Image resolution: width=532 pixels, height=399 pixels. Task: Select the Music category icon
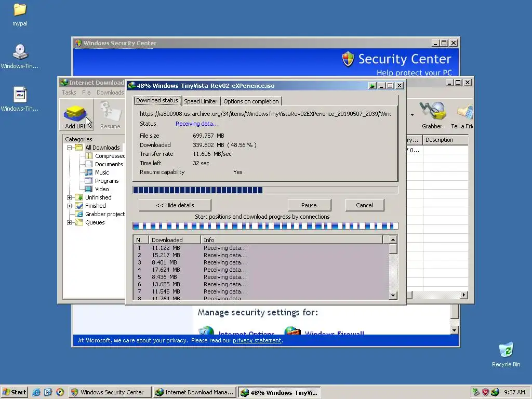[x=88, y=172]
